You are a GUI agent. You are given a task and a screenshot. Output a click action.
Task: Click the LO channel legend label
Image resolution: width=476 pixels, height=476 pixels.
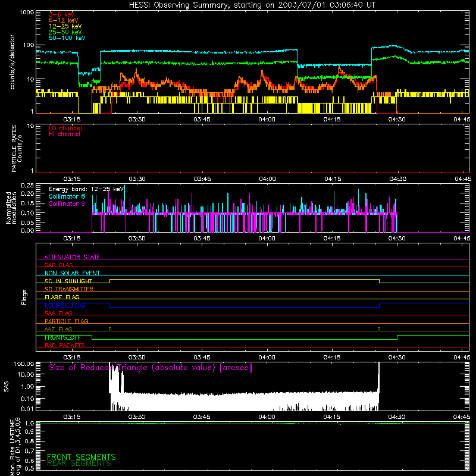pos(65,128)
